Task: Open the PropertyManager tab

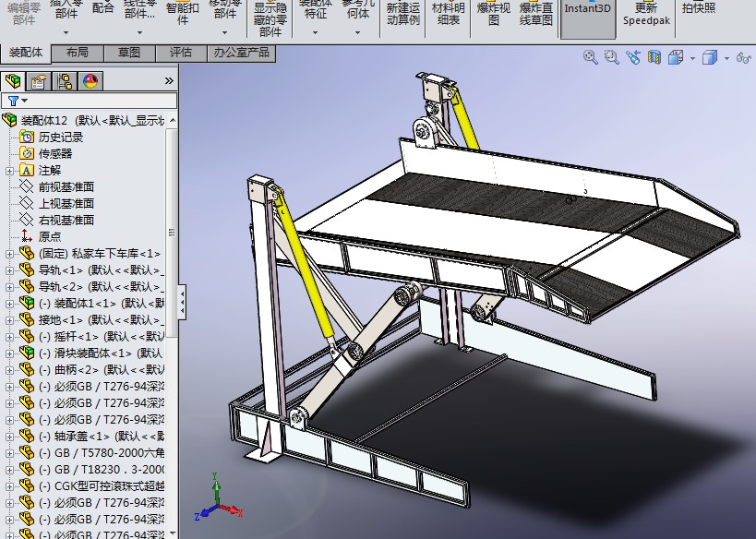Action: 39,81
